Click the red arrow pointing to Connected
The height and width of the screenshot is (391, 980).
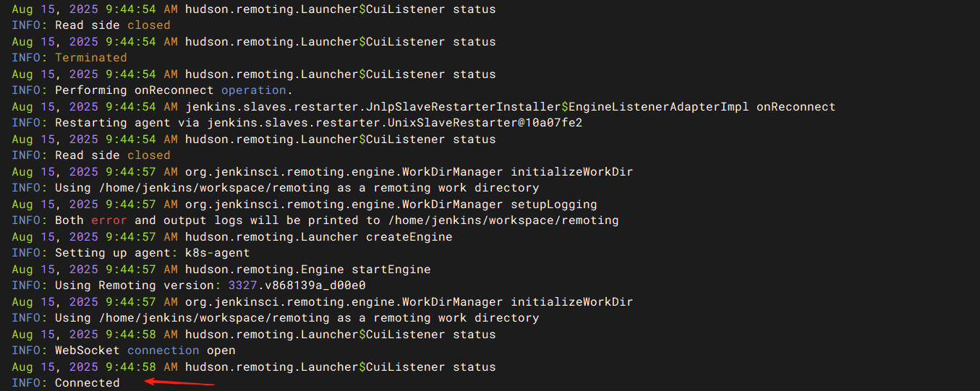click(179, 382)
